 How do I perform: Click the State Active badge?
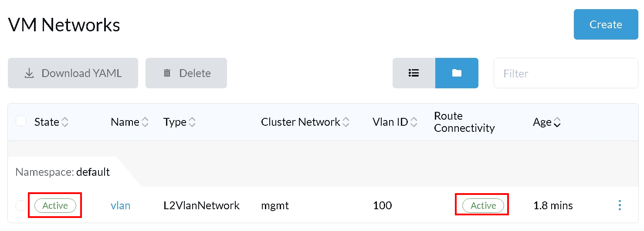tap(55, 205)
